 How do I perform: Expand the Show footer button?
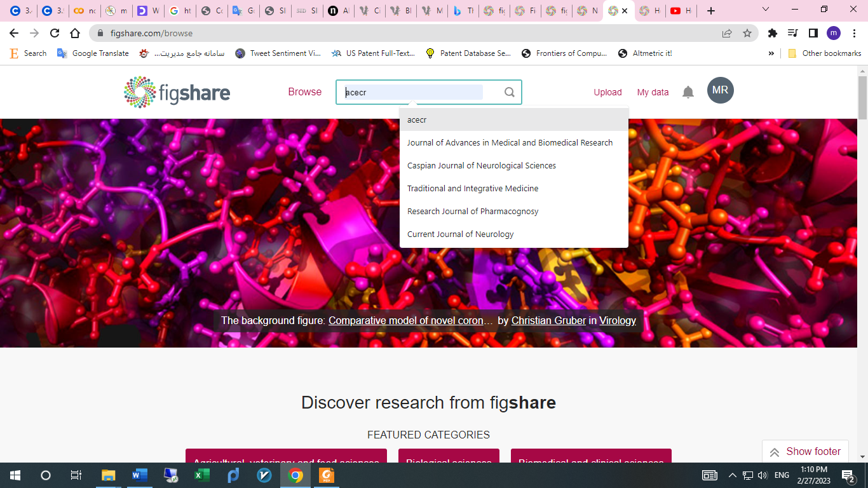(805, 452)
